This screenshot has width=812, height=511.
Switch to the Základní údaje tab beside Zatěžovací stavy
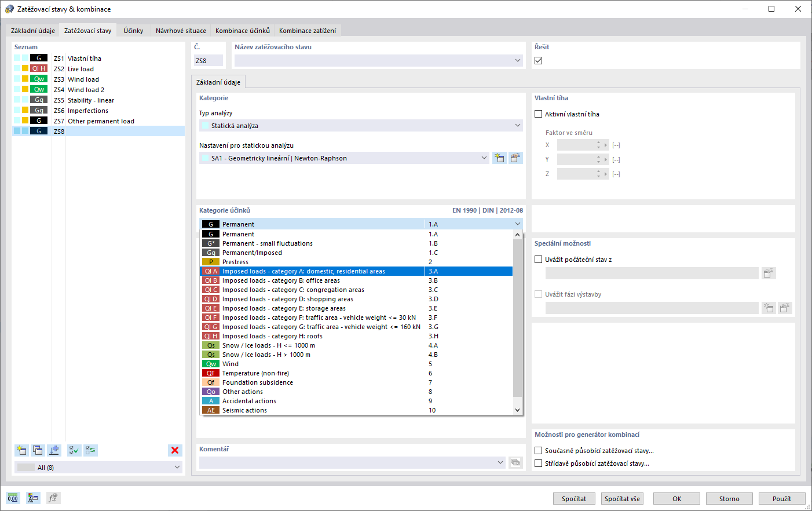pyautogui.click(x=33, y=31)
